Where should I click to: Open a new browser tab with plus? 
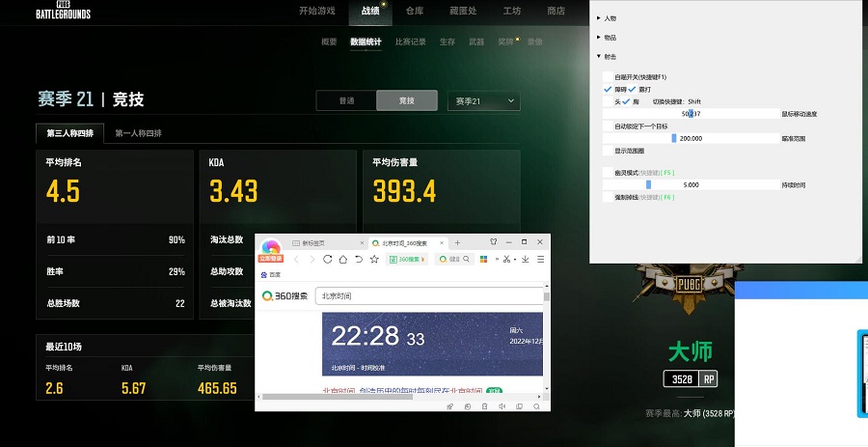(x=457, y=242)
